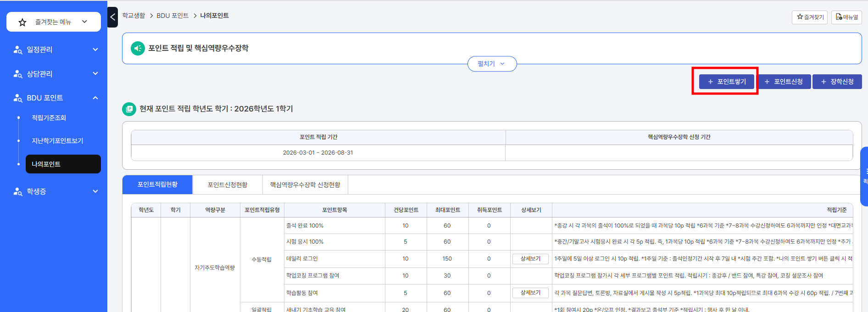Click the 학생증 sidebar person icon
Image resolution: width=868 pixels, height=312 pixels.
(x=18, y=191)
